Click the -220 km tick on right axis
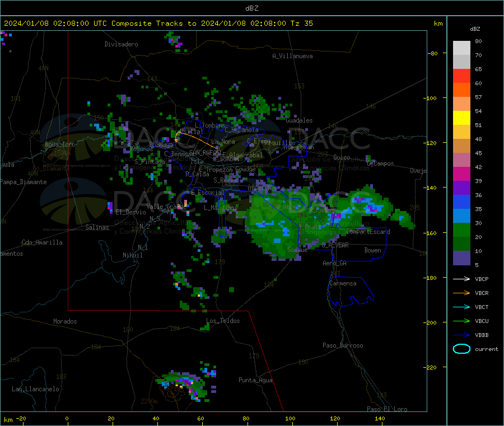 point(431,368)
